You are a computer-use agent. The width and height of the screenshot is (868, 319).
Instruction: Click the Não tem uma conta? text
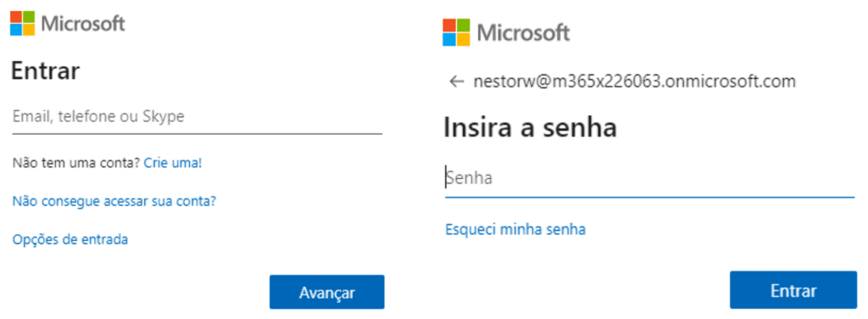(75, 164)
